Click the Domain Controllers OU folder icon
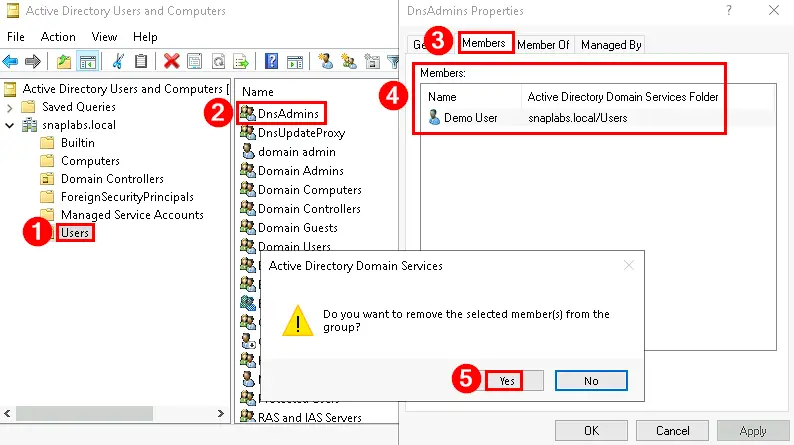Viewport: 794px width, 445px height. click(47, 179)
